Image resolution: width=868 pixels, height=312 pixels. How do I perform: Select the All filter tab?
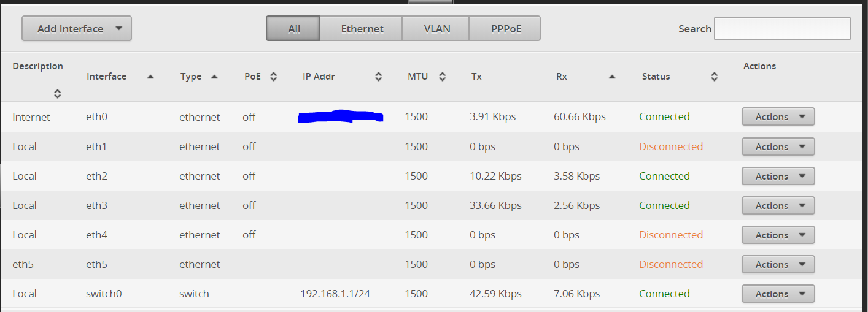pyautogui.click(x=293, y=29)
